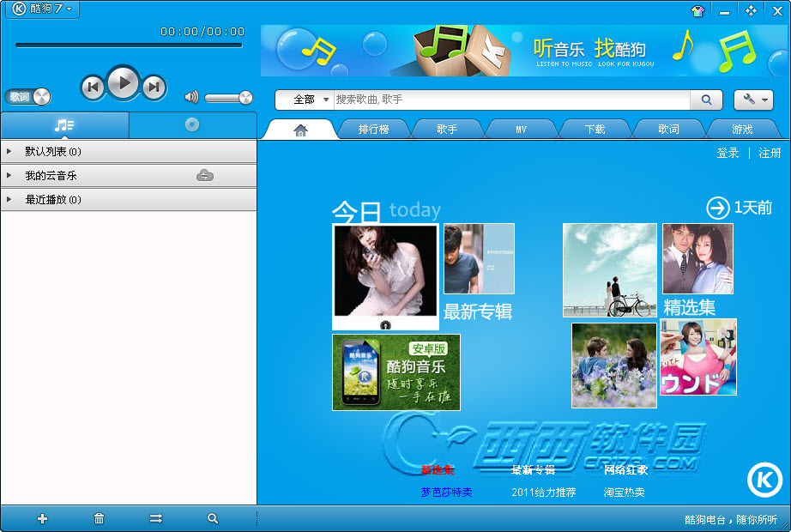Click the magnifier search button in search bar

click(x=706, y=100)
